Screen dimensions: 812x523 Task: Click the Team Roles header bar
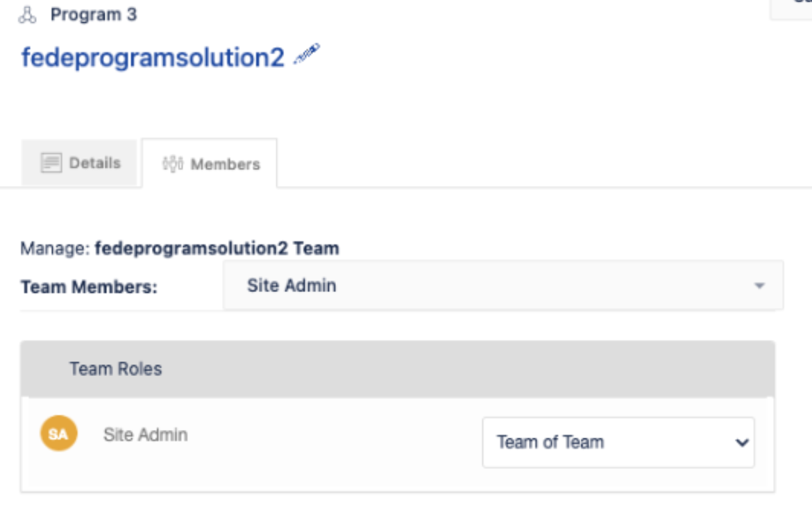click(398, 369)
